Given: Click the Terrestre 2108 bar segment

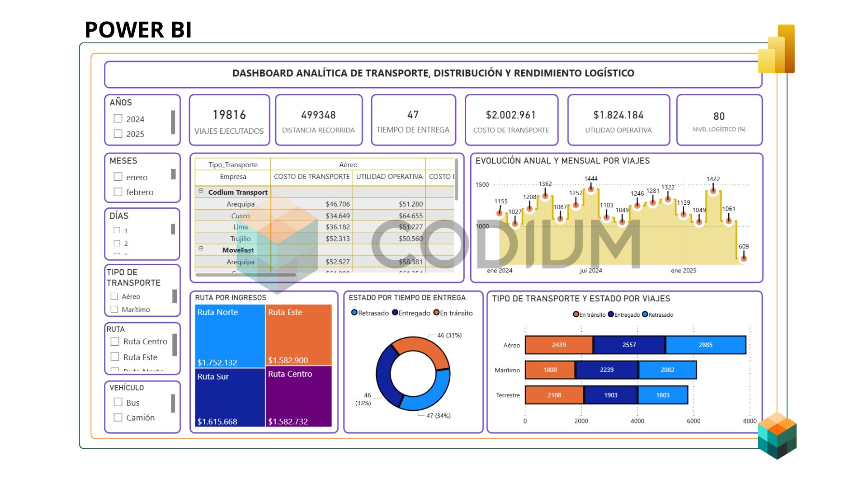Looking at the screenshot, I should click(554, 395).
